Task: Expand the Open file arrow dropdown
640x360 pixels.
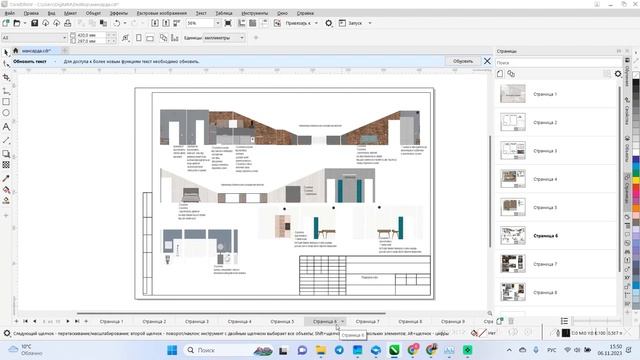Action: [x=25, y=23]
